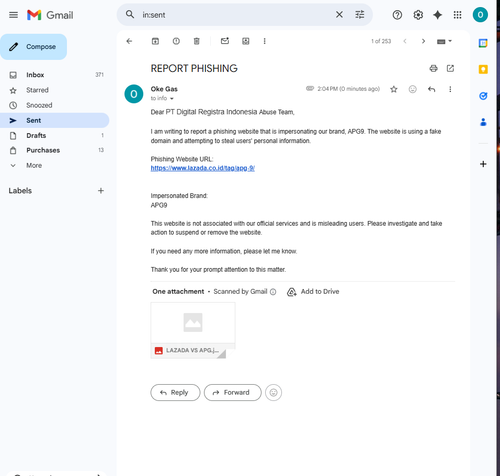Click the Gmail logo

[50, 15]
